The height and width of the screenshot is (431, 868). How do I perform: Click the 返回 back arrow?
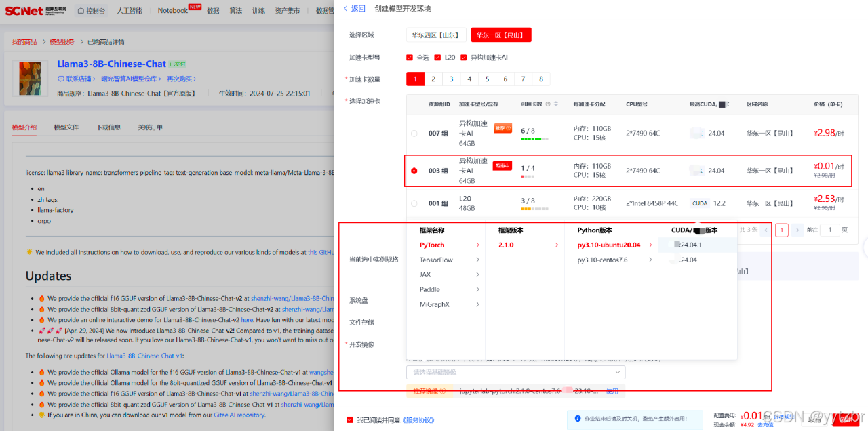click(x=354, y=8)
